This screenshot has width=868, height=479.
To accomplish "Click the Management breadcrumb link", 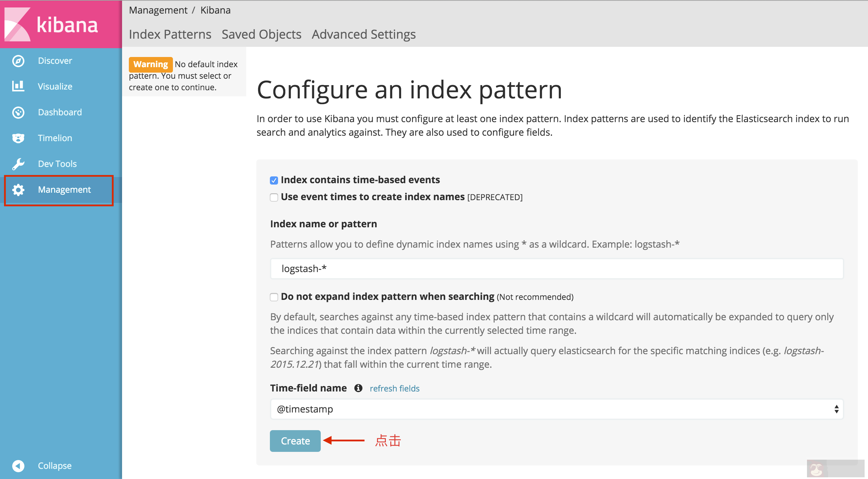I will (x=158, y=10).
